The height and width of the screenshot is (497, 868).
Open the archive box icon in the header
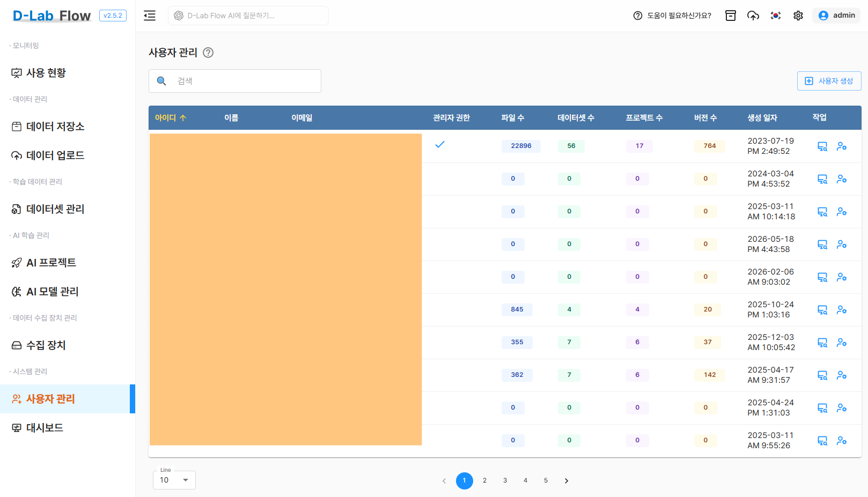(731, 16)
